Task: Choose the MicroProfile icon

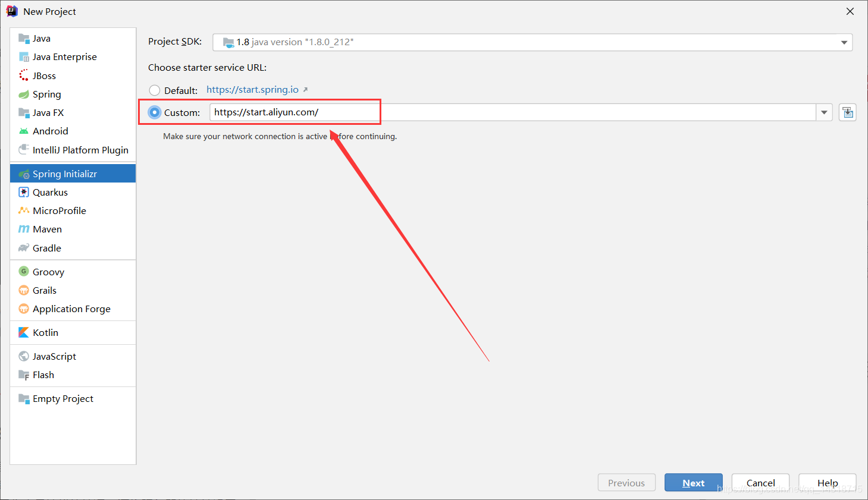Action: [24, 210]
